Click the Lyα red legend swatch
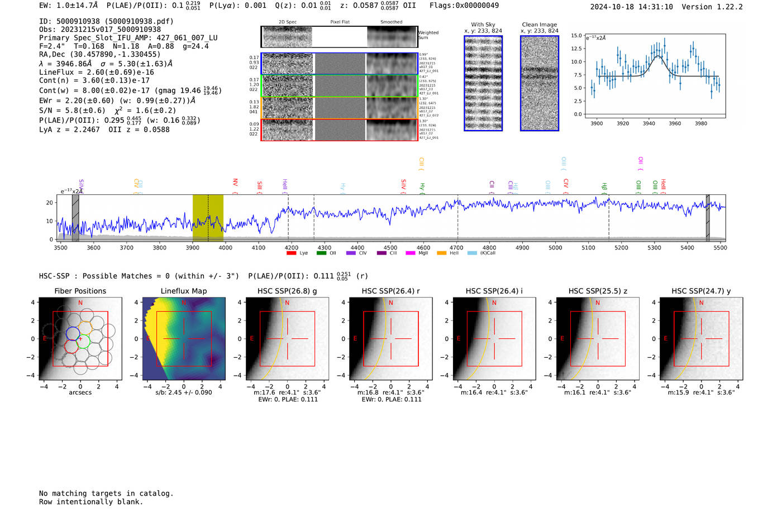 pyautogui.click(x=291, y=253)
